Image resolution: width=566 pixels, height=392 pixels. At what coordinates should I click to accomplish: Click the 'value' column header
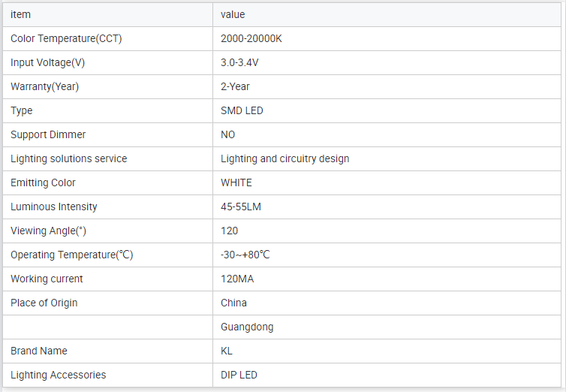233,14
